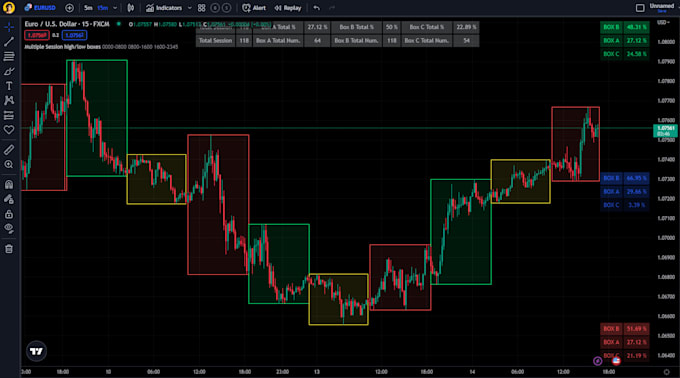Image resolution: width=680 pixels, height=378 pixels.
Task: Open the chart layout selector square icon
Action: [640, 8]
